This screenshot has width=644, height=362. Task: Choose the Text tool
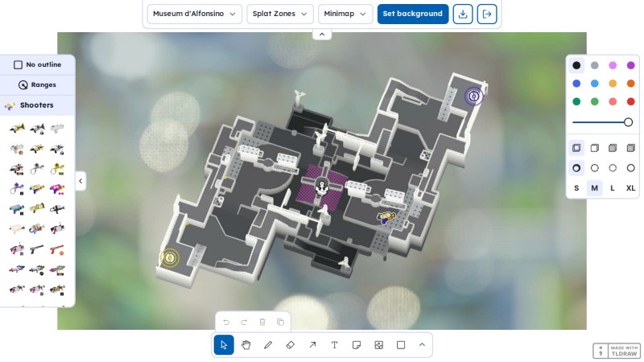[335, 345]
